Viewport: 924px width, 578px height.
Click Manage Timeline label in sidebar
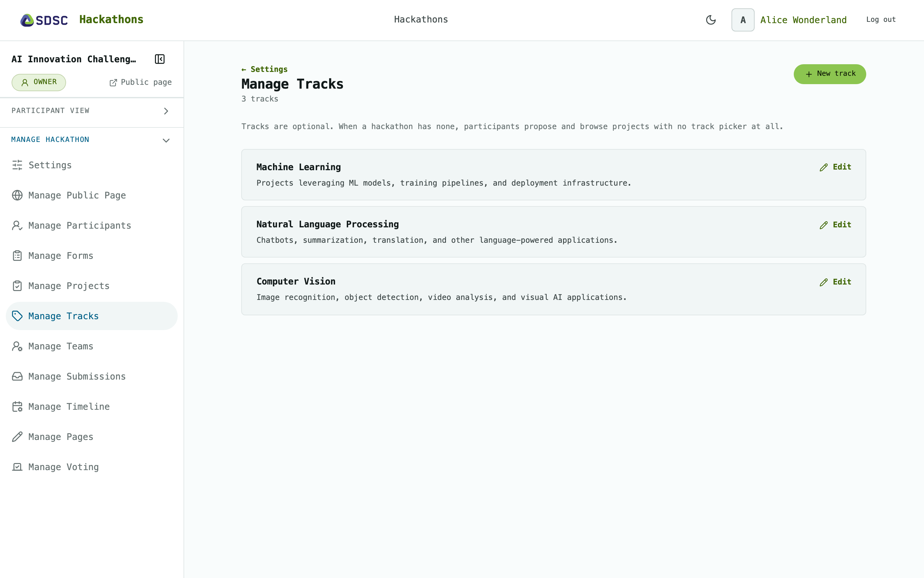[x=69, y=407]
